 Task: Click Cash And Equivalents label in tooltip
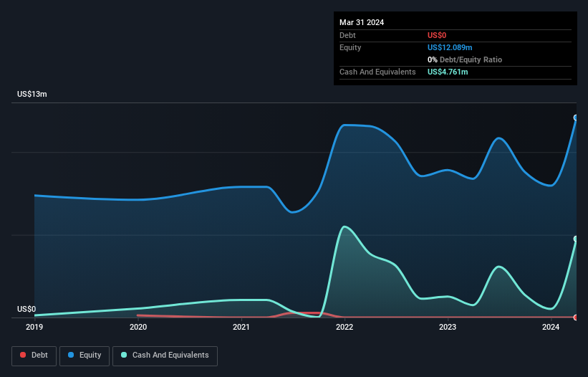tap(377, 72)
